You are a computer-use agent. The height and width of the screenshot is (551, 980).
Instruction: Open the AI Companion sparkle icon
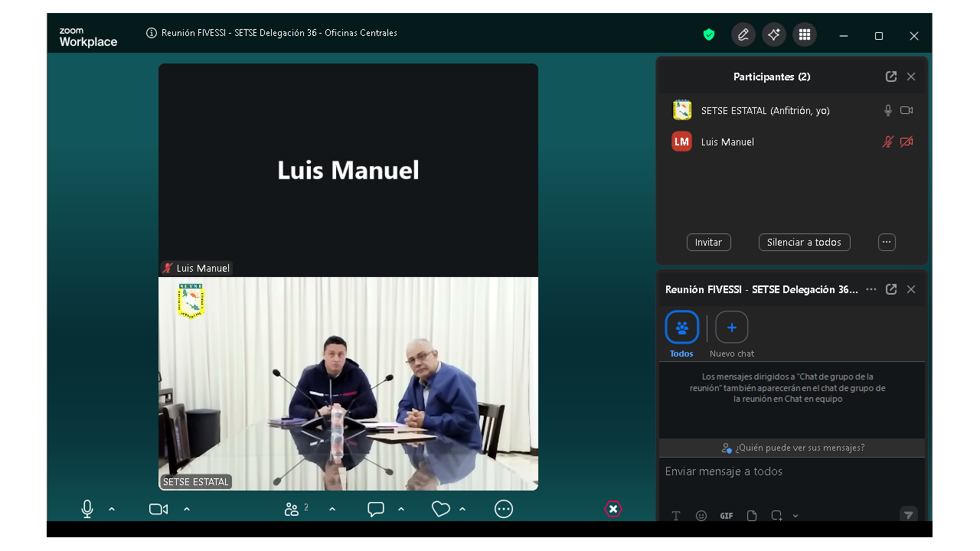(774, 34)
